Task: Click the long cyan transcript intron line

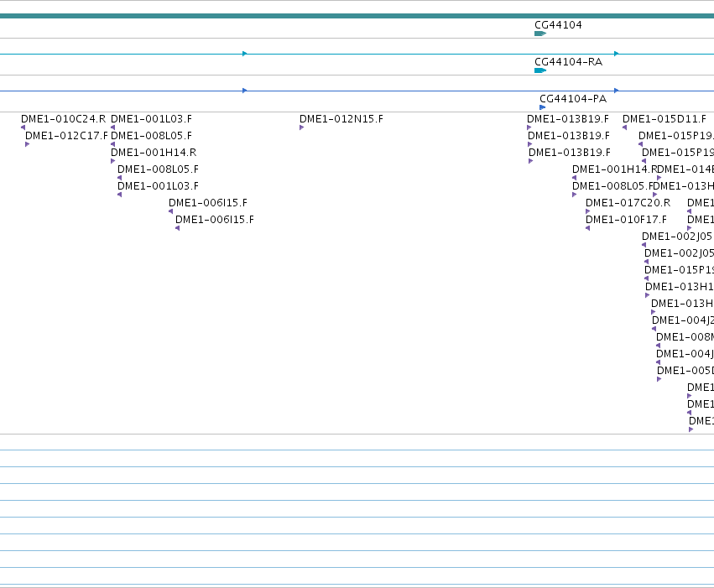Action: (357, 54)
